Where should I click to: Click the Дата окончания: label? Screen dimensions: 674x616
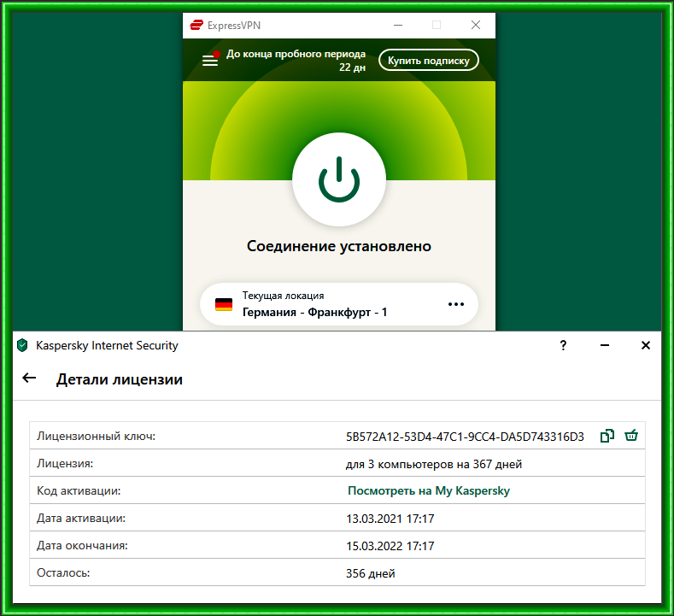point(82,545)
